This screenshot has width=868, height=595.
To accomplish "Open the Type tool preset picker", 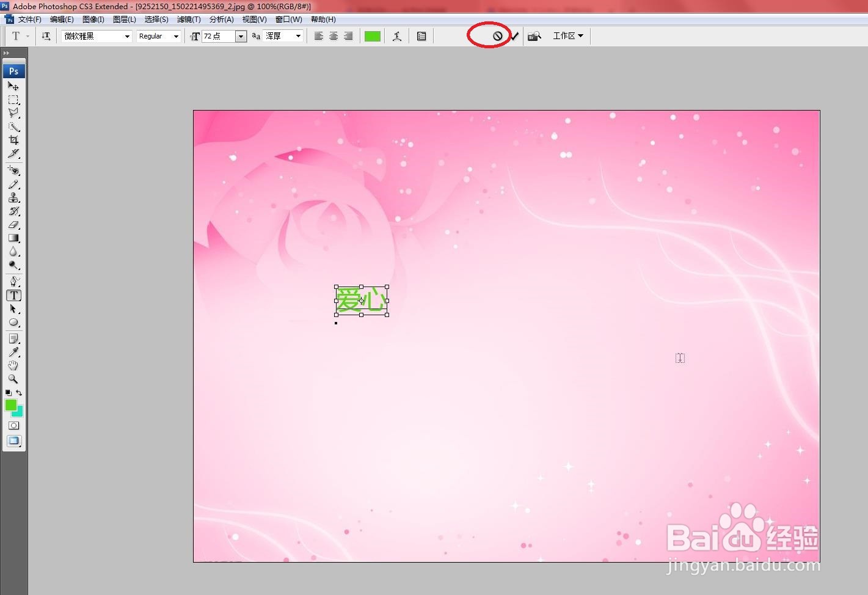I will (20, 36).
